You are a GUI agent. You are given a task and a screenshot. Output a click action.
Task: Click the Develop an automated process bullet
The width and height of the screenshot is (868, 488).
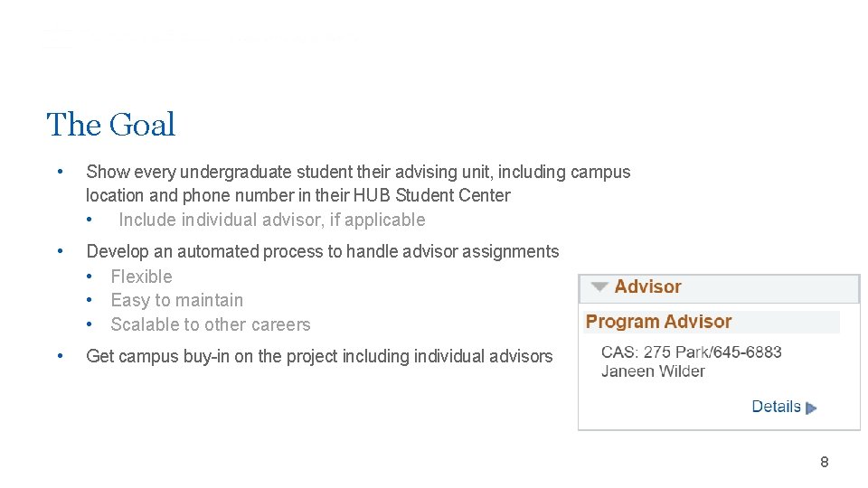point(323,251)
